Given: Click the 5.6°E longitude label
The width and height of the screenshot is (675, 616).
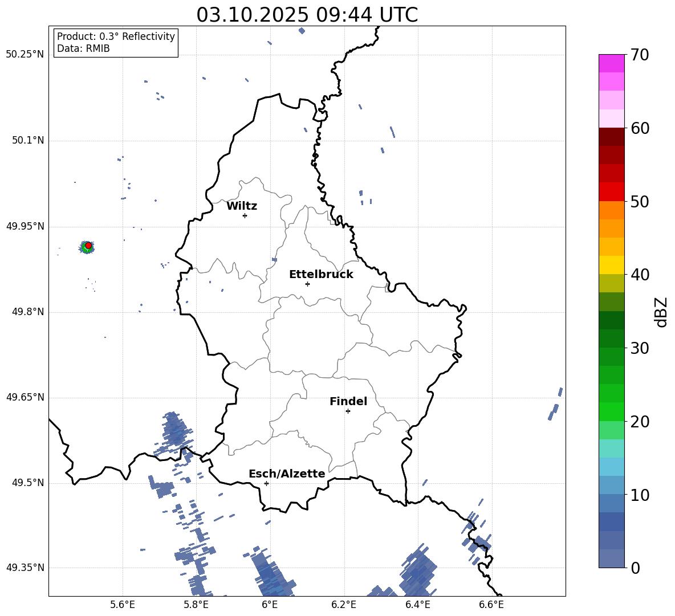Looking at the screenshot, I should (123, 605).
